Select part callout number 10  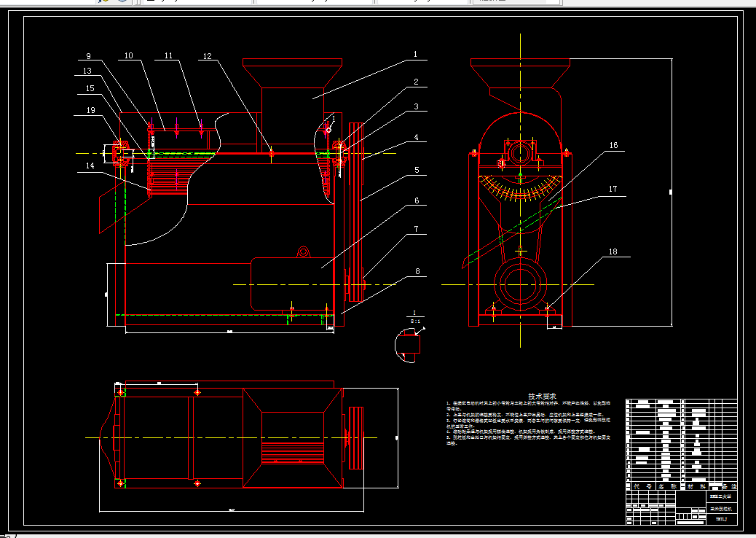pyautogui.click(x=129, y=56)
